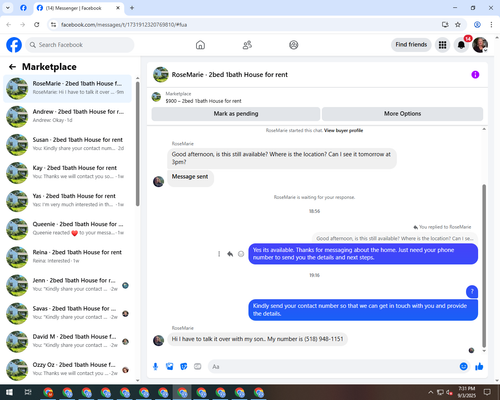500x400 pixels.
Task: Switch to the first Facebook tab
Action: pos(23,8)
